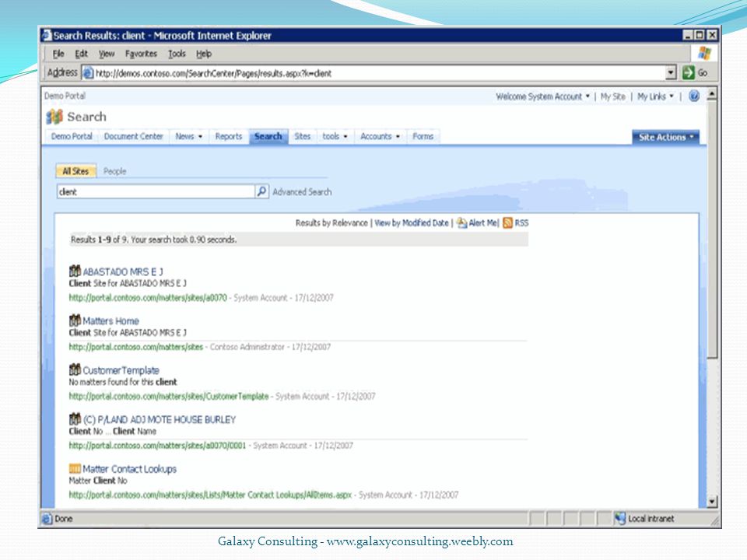Open the Matter Contact Lookups result
The height and width of the screenshot is (560, 747).
pos(130,469)
